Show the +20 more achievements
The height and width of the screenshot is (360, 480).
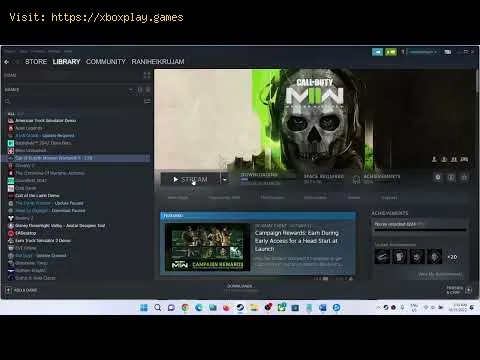tap(452, 257)
